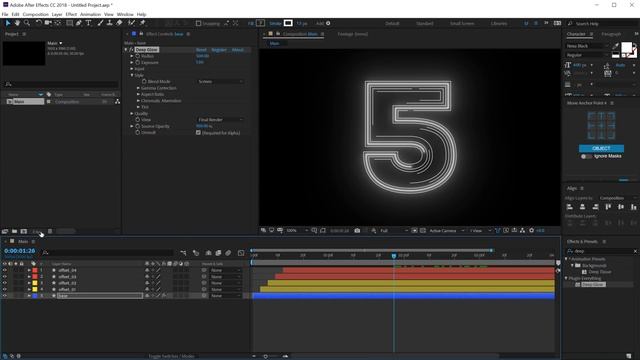The image size is (640, 360).
Task: Click the Motion Blur enable icon in timeline
Action: click(228, 253)
